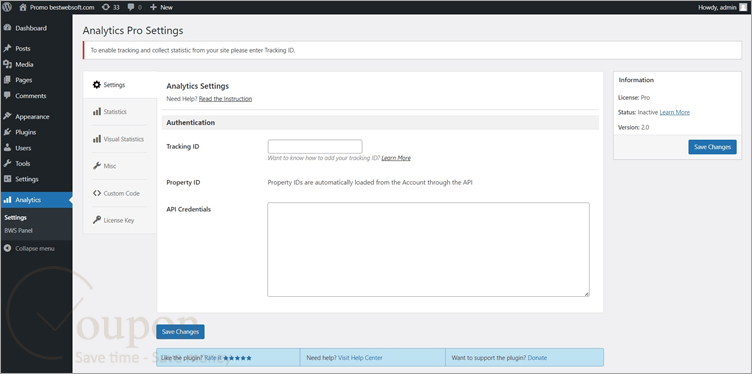Click Save Changes below settings form
The width and height of the screenshot is (752, 374).
point(180,332)
